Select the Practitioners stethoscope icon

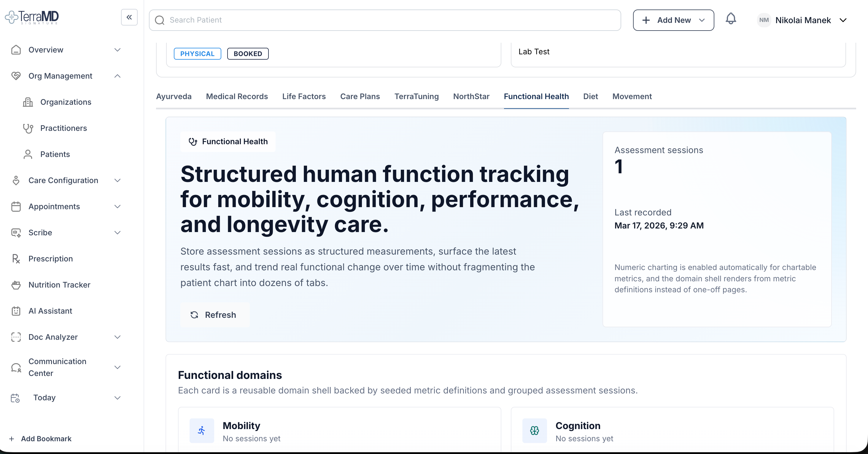[28, 128]
